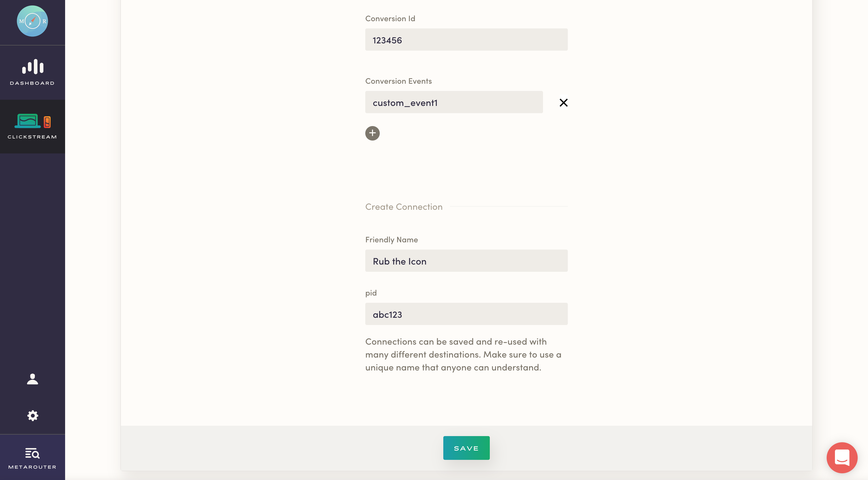
Task: Remove the custom_event1 conversion event
Action: (x=563, y=103)
